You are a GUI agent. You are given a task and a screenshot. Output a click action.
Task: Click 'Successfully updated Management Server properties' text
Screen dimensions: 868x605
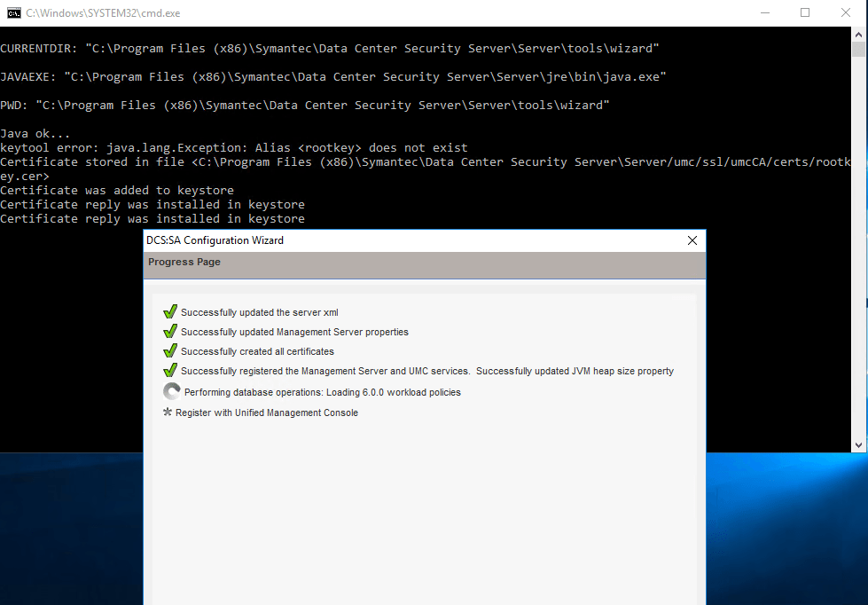coord(294,332)
